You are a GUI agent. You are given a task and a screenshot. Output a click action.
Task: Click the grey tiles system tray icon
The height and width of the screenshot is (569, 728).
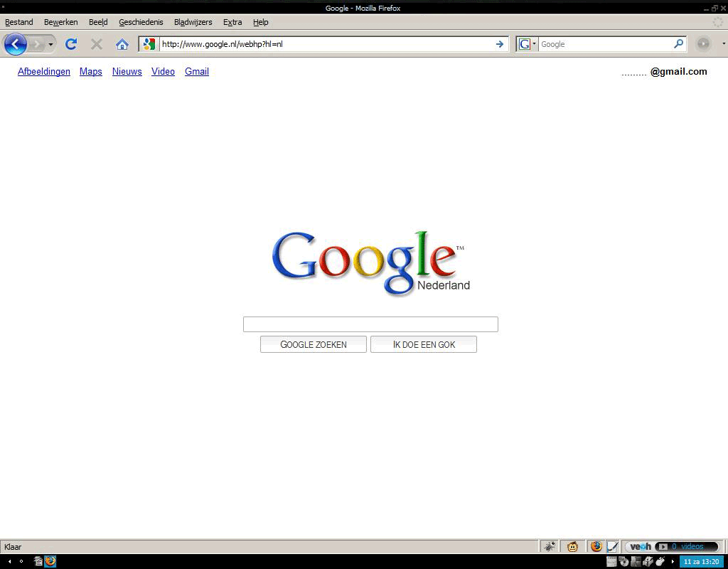(636, 561)
